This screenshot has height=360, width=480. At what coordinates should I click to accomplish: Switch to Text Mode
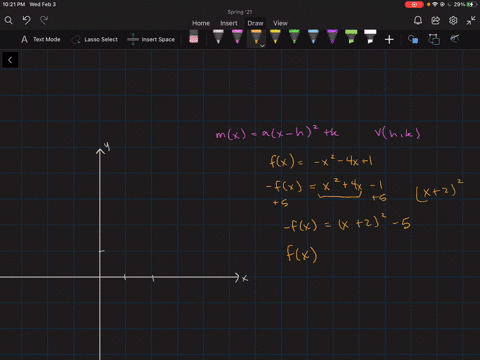pos(41,39)
